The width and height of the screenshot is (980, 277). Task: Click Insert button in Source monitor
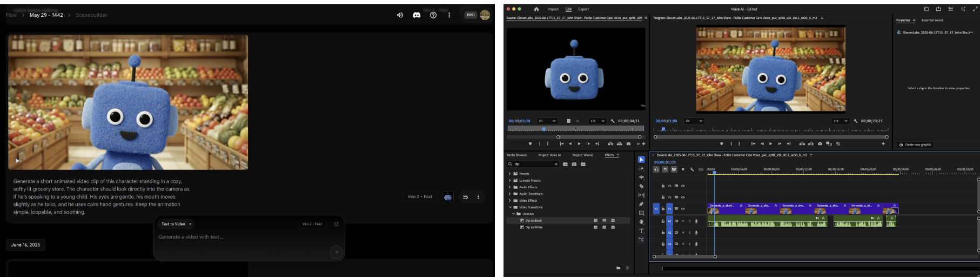point(610,144)
